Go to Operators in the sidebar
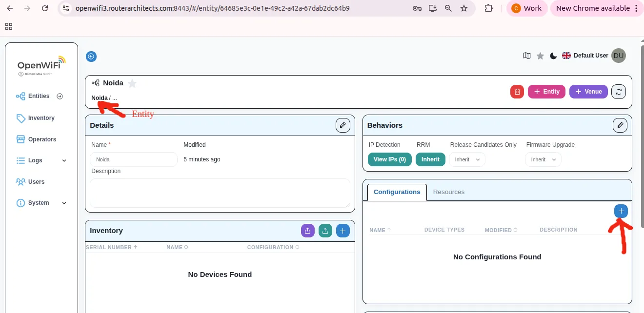Image resolution: width=644 pixels, height=313 pixels. click(41, 139)
